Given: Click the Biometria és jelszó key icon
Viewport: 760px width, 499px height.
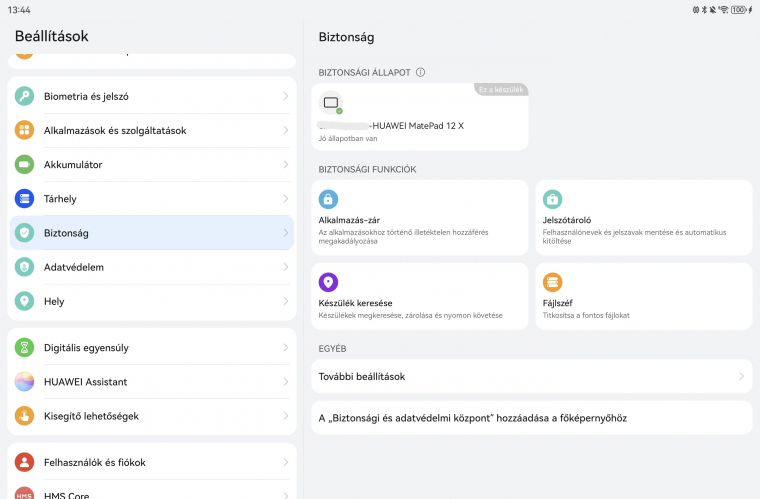Looking at the screenshot, I should pos(25,97).
